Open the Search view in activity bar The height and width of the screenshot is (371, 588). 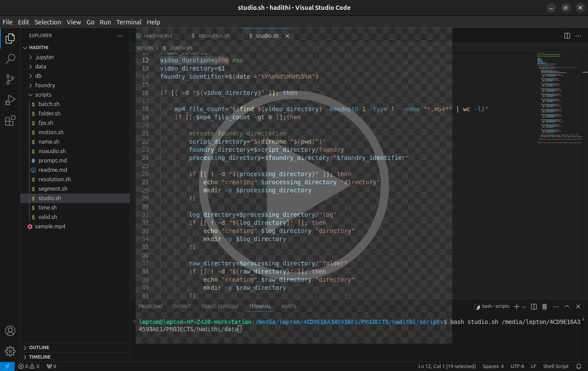[10, 59]
